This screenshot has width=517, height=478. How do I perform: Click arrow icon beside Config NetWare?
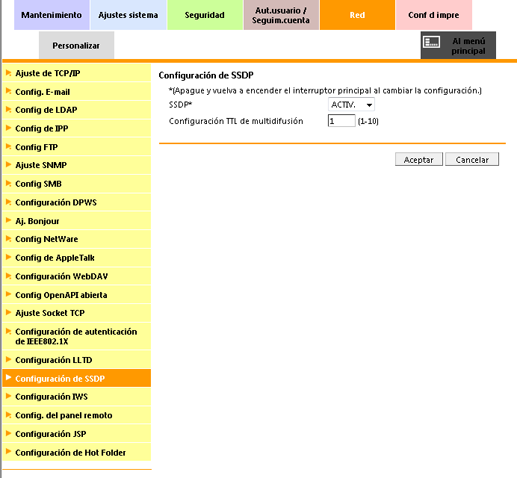click(x=9, y=239)
